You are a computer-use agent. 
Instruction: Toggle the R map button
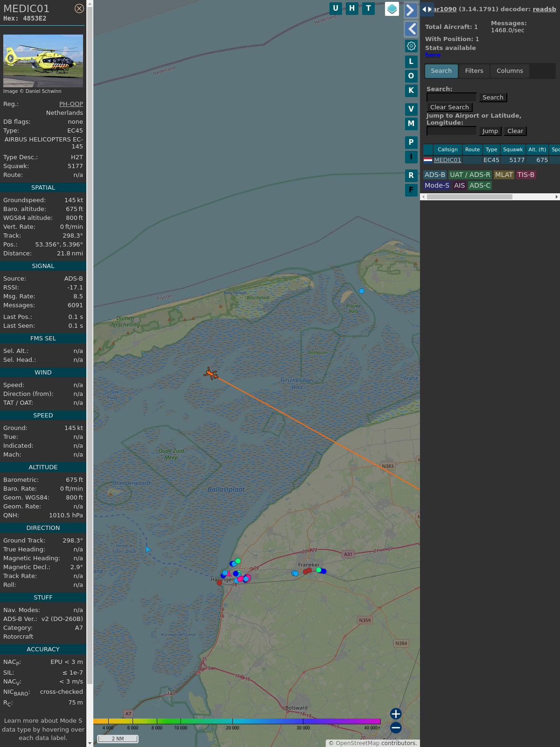click(x=411, y=176)
